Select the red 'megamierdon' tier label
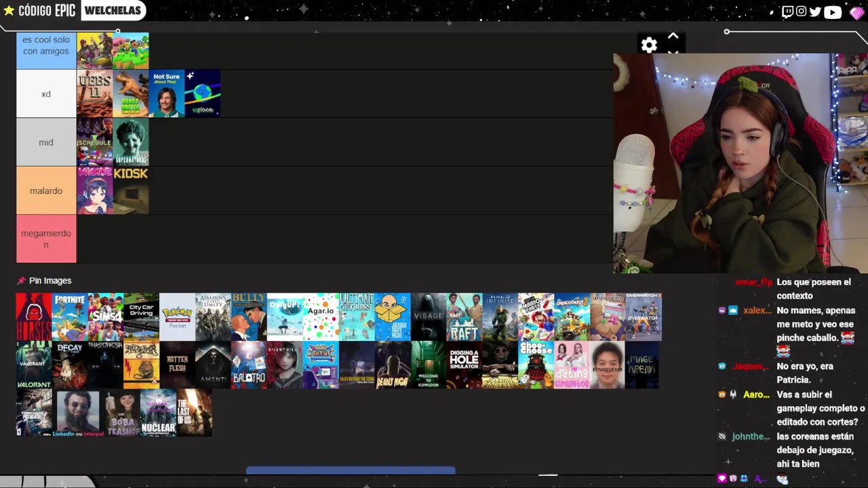The width and height of the screenshot is (868, 488). click(x=46, y=239)
